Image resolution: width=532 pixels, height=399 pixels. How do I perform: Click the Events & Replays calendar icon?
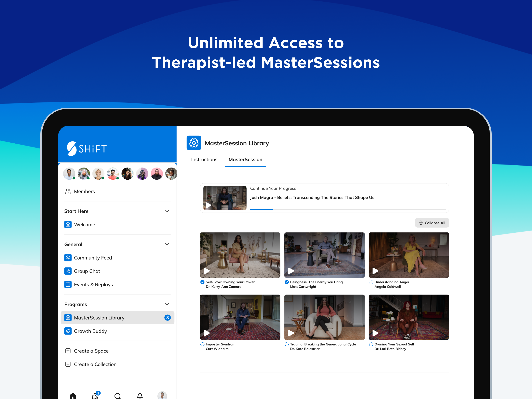click(68, 284)
